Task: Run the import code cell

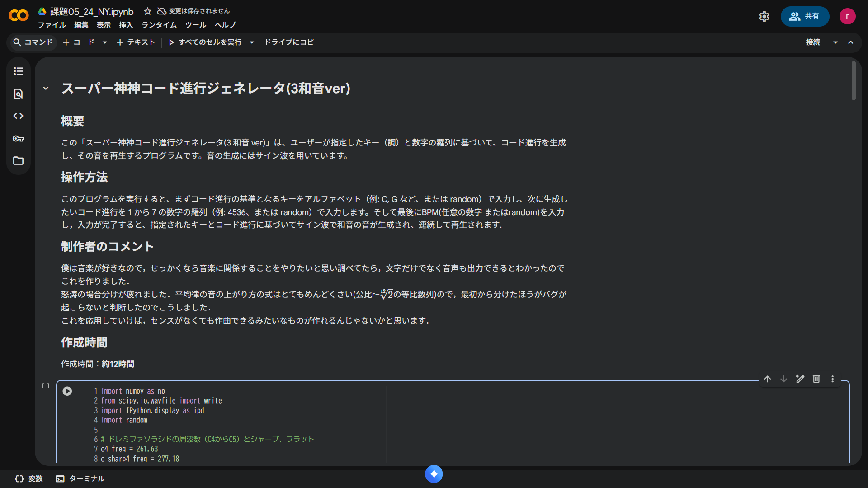Action: pyautogui.click(x=67, y=391)
